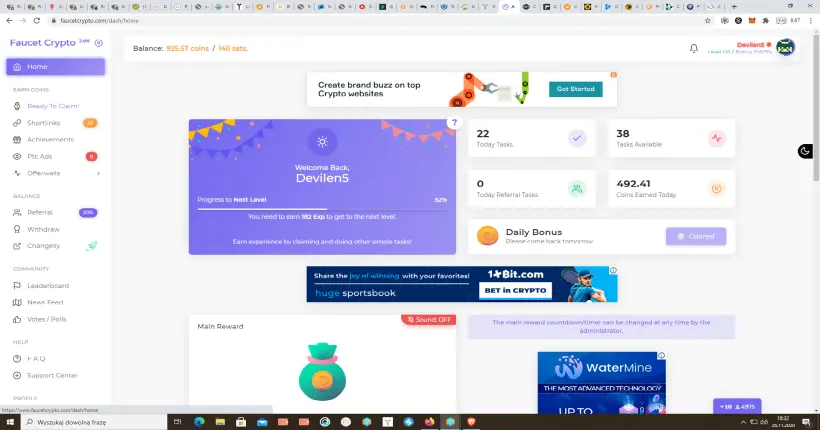Open the Shortlinks page
820x430 pixels.
point(43,123)
